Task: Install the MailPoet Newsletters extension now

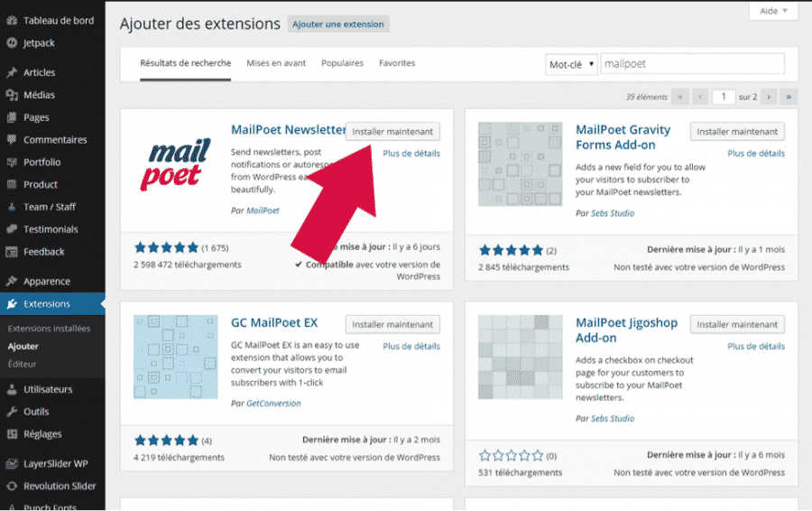Action: click(392, 132)
